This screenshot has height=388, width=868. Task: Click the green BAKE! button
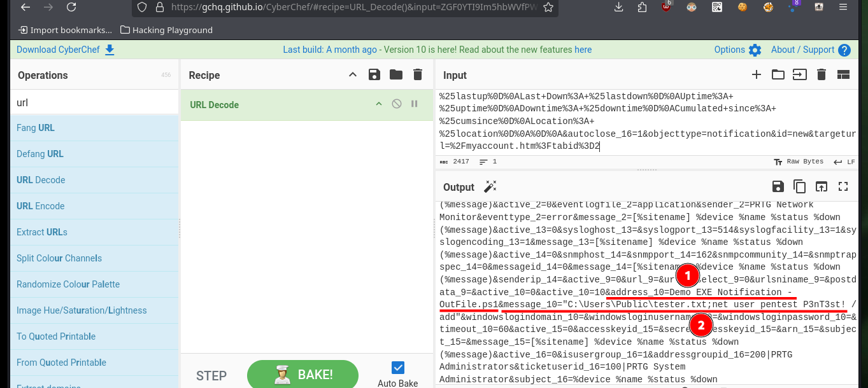coord(302,375)
